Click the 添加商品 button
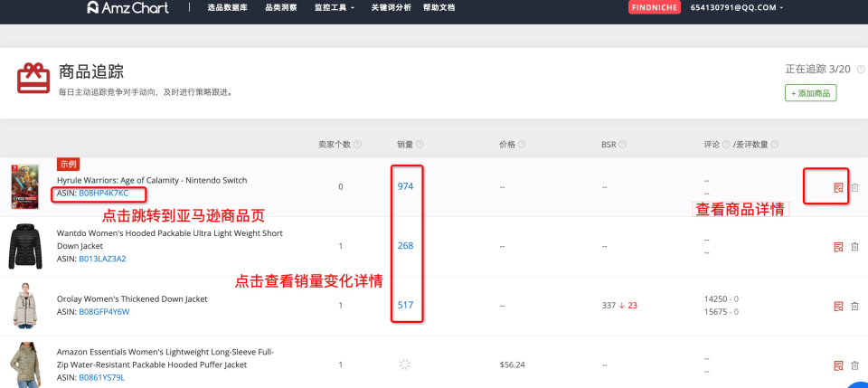Screen dimensions: 868x388 (810, 93)
